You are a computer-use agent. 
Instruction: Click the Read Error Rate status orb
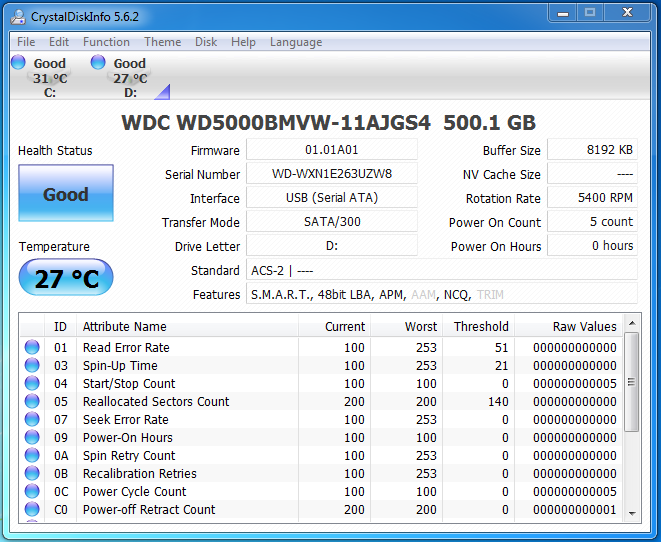tap(32, 348)
